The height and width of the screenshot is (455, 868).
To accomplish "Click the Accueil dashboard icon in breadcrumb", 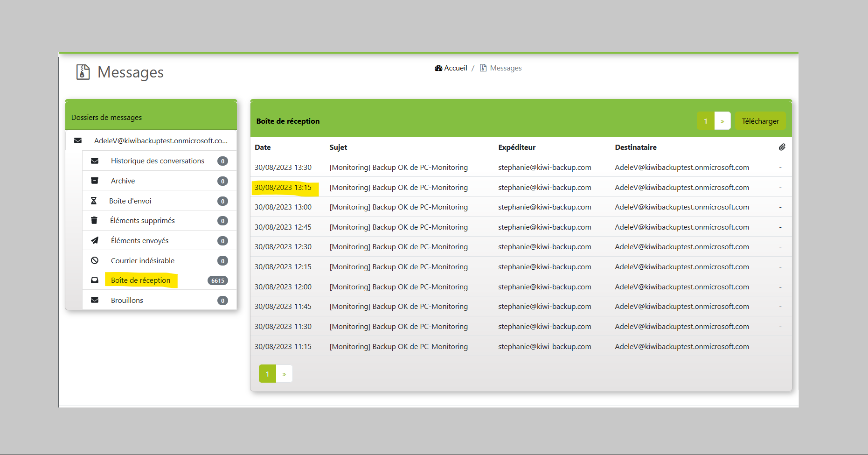I will click(438, 68).
